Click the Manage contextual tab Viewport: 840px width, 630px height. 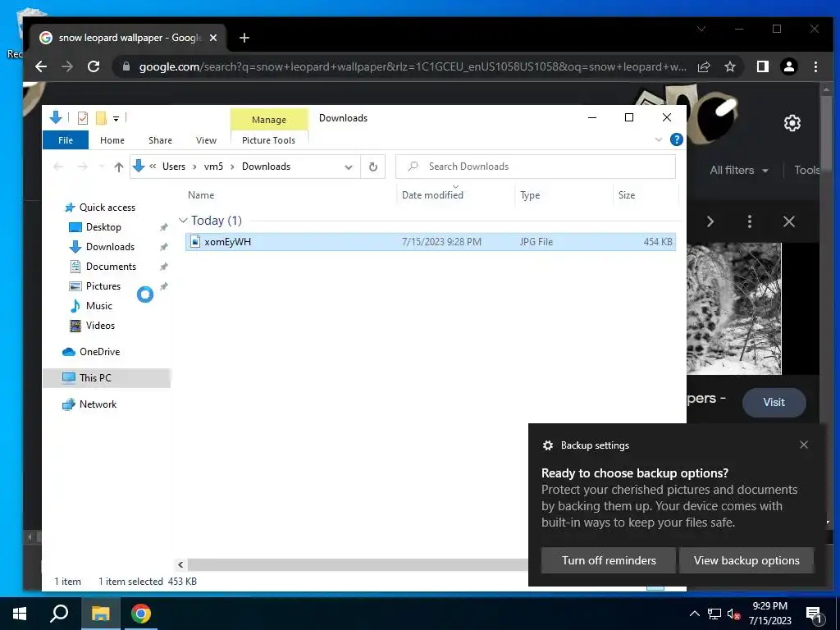pos(269,120)
